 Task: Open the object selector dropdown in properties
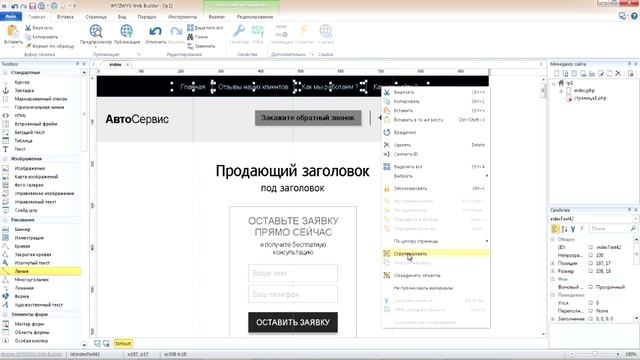pos(636,219)
